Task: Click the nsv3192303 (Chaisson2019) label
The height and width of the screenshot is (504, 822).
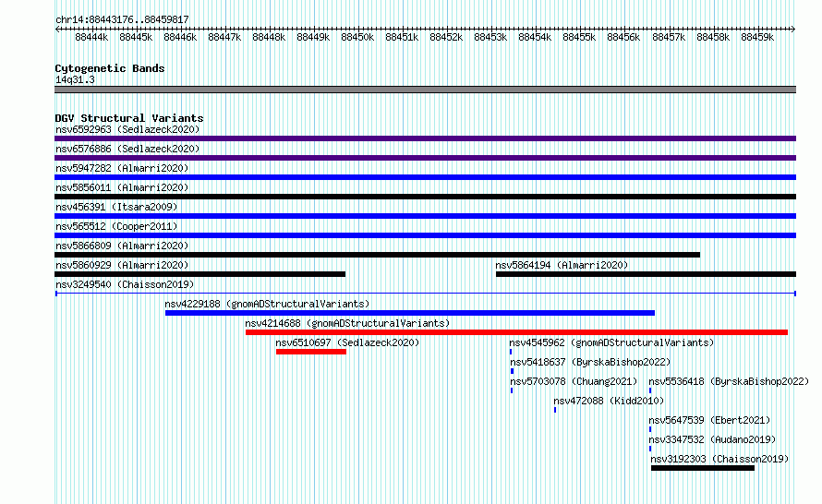Action: [719, 459]
